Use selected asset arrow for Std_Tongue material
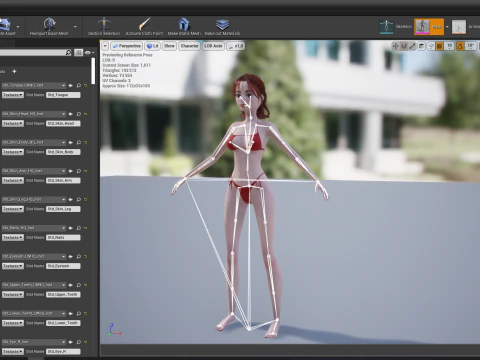This screenshot has width=480, height=360. [x=71, y=86]
